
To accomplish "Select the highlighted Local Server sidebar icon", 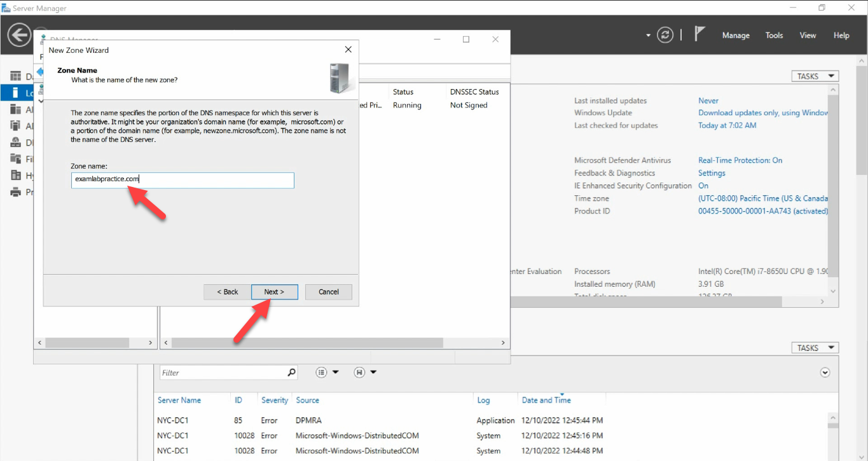I will click(15, 93).
